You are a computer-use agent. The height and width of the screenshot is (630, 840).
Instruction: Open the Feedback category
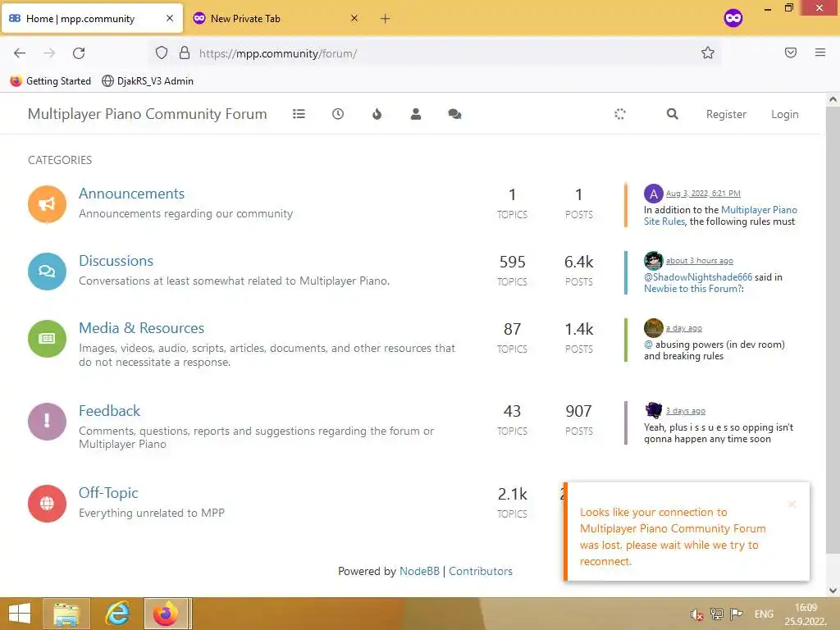click(x=109, y=410)
